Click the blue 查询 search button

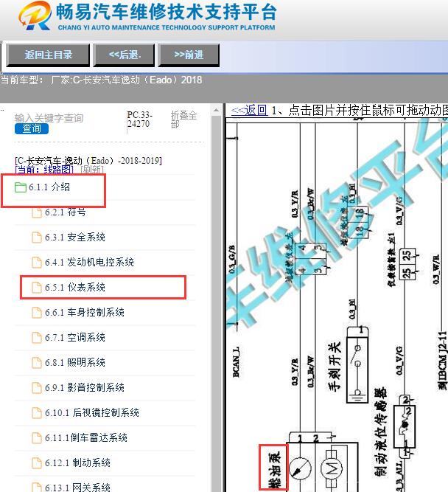click(x=32, y=128)
